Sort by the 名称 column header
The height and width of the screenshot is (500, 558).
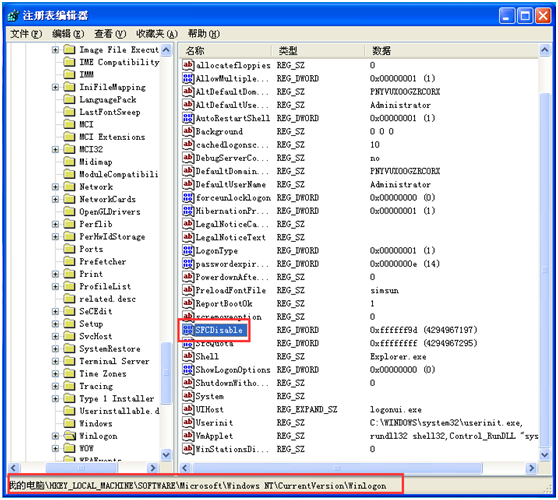[226, 51]
